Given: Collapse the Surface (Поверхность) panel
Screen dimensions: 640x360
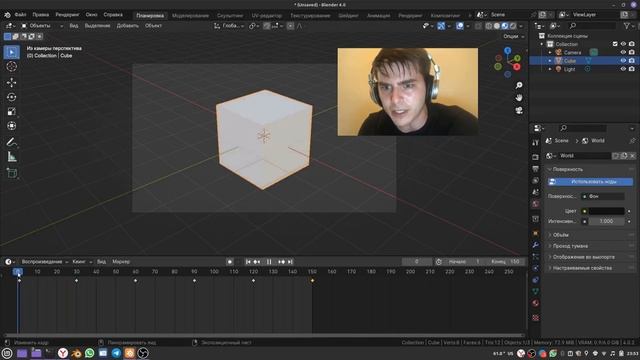Looking at the screenshot, I should tap(591, 169).
